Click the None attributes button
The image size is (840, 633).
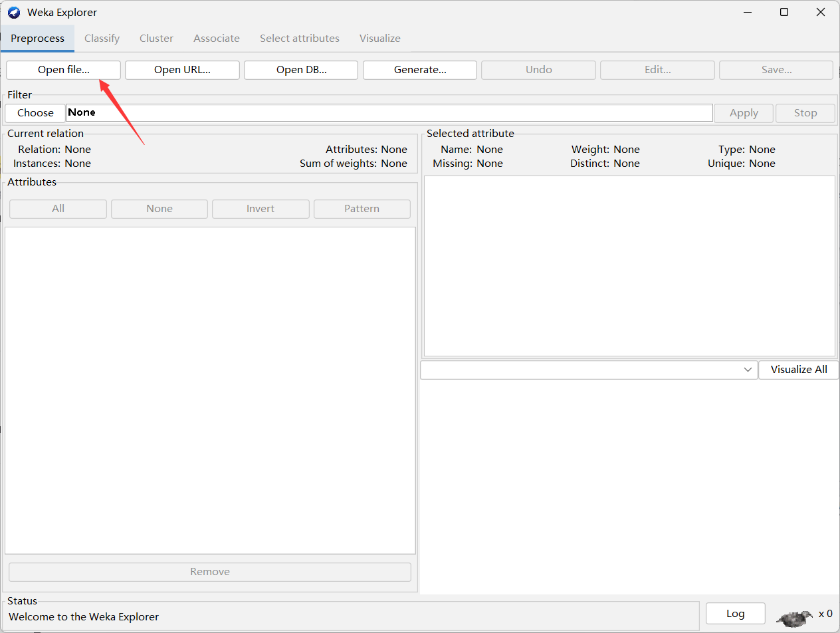[x=159, y=209]
